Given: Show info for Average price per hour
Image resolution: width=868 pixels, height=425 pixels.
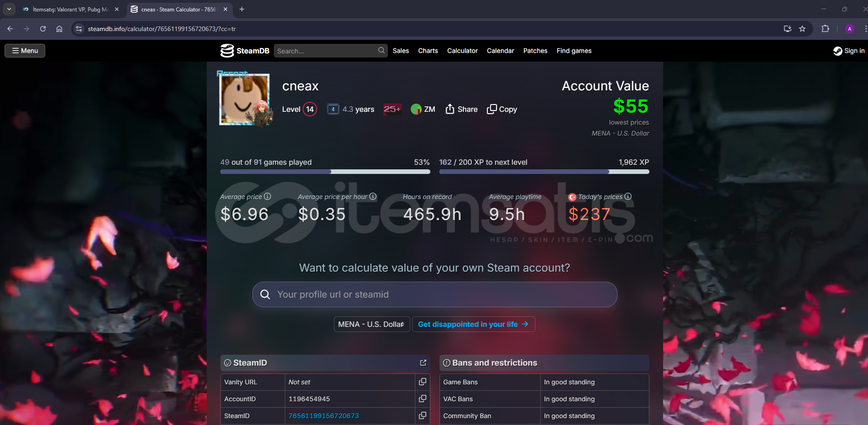Looking at the screenshot, I should point(373,196).
